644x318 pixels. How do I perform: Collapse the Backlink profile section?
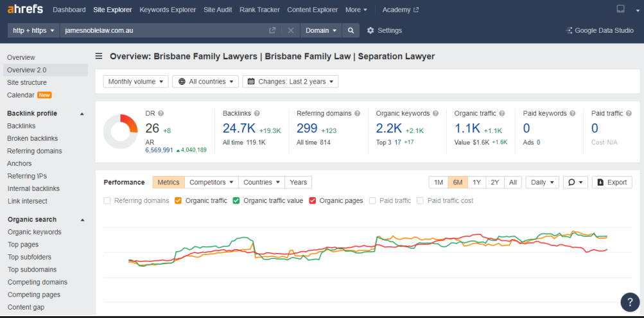pos(82,114)
